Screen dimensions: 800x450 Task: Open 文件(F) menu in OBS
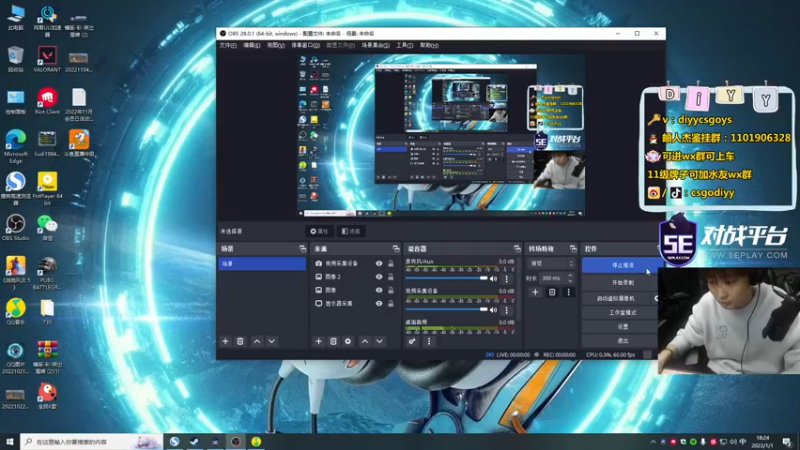click(x=228, y=45)
